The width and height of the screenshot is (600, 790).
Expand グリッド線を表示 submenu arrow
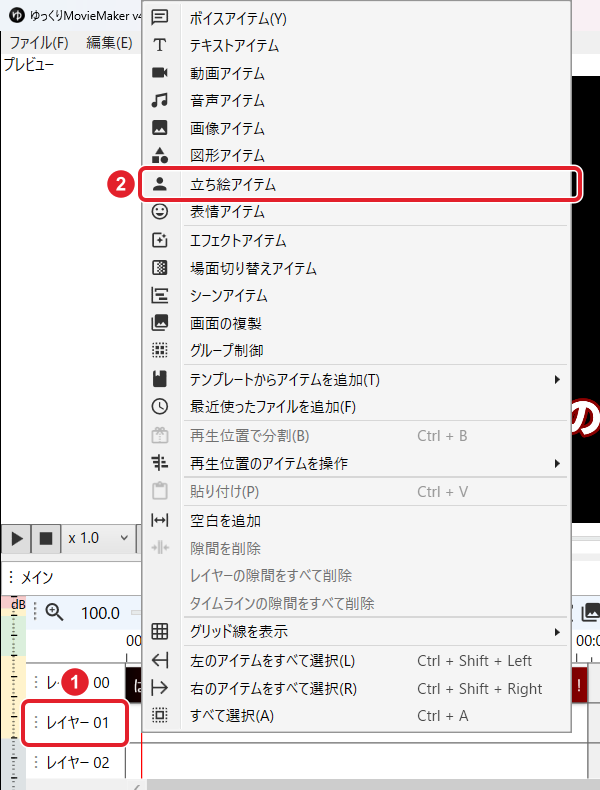[557, 632]
